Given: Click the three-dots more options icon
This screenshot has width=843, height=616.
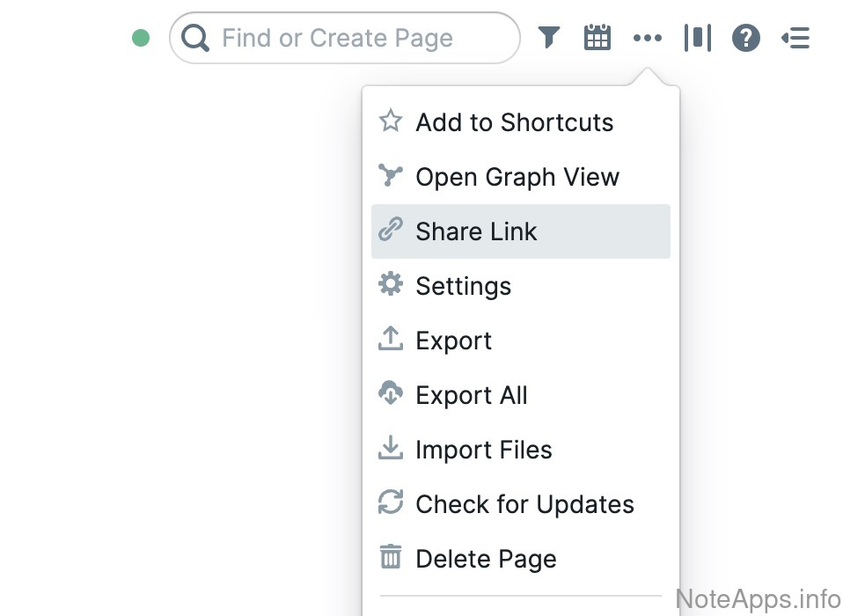Looking at the screenshot, I should pos(647,38).
